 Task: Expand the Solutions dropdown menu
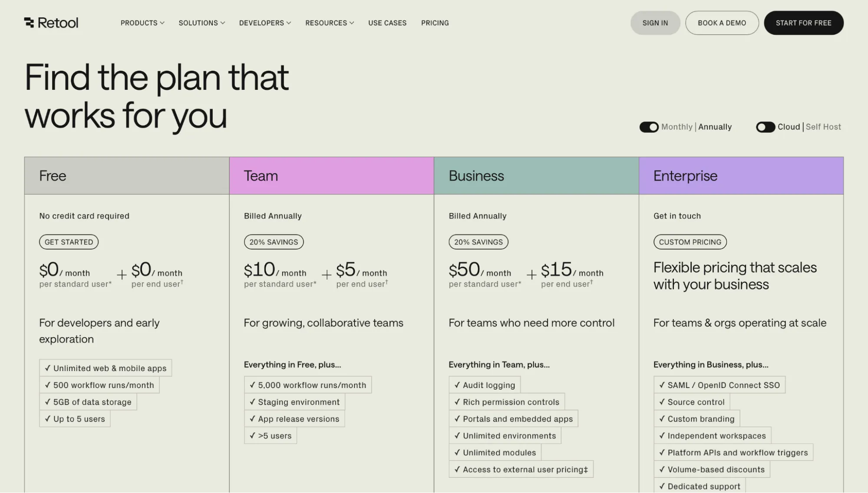coord(202,23)
